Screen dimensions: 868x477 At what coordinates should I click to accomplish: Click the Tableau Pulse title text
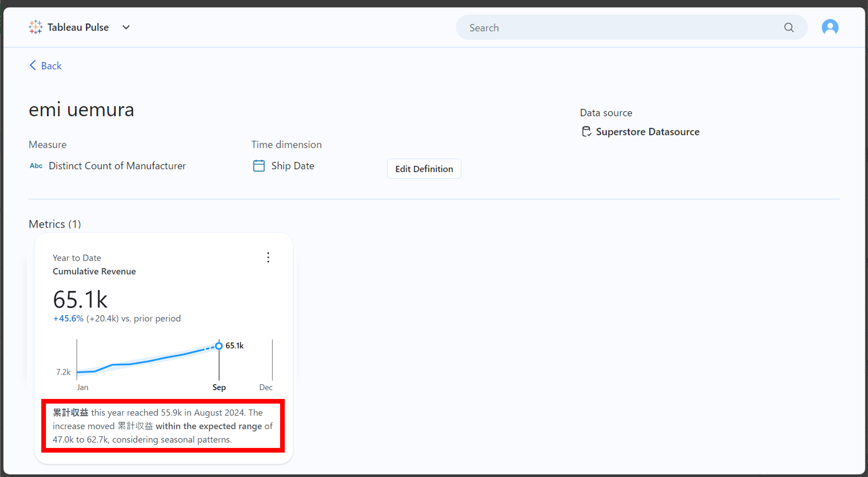click(x=78, y=27)
